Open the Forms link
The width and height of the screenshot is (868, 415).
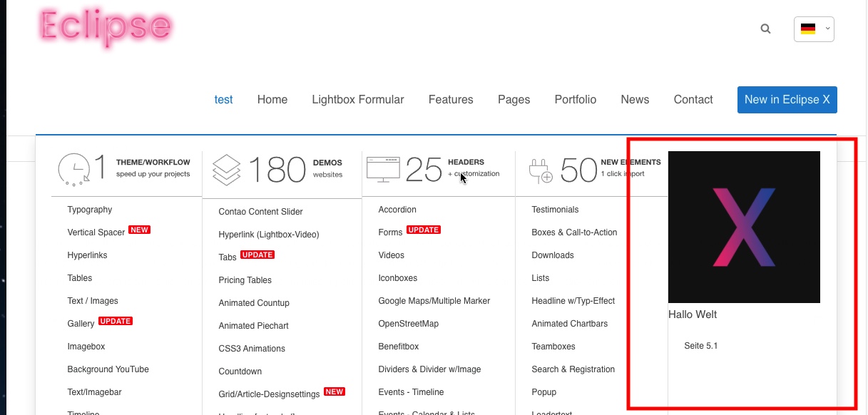391,232
